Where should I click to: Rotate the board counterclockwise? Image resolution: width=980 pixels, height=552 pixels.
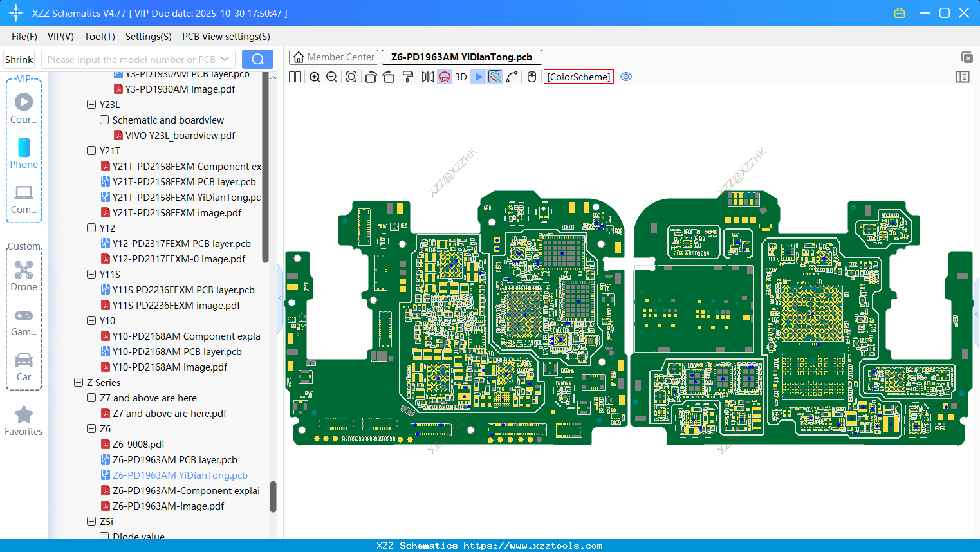[x=371, y=77]
